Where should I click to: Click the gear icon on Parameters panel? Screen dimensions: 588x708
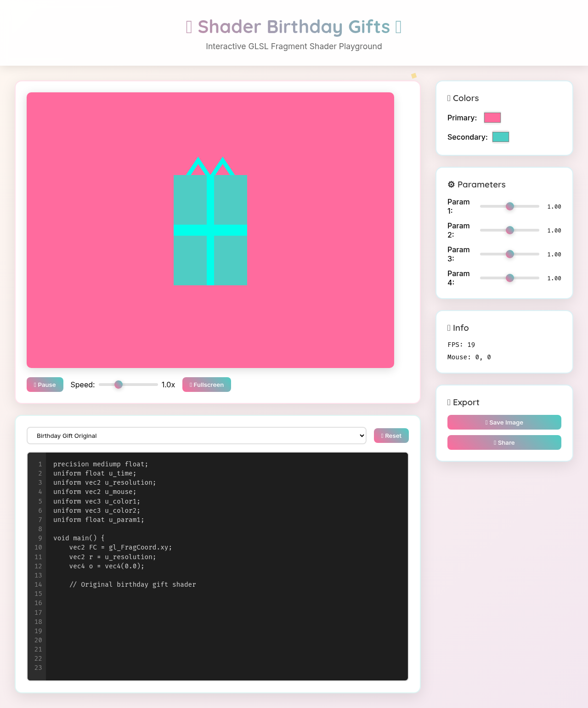[451, 184]
